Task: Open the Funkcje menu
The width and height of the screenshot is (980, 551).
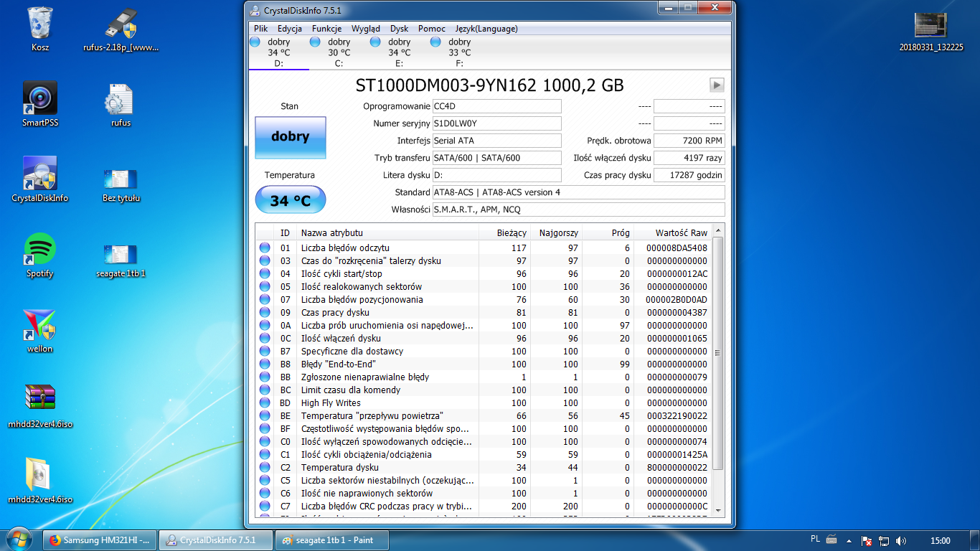Action: 326,29
